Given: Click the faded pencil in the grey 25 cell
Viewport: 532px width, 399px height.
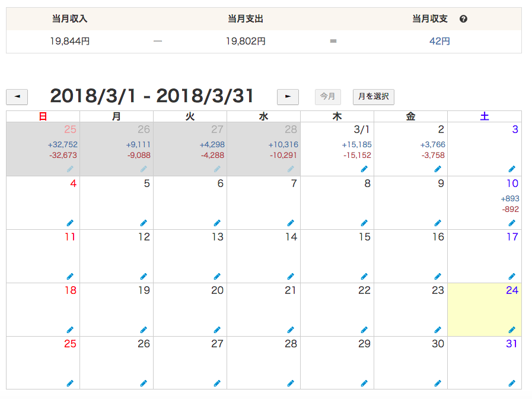Looking at the screenshot, I should tap(70, 169).
